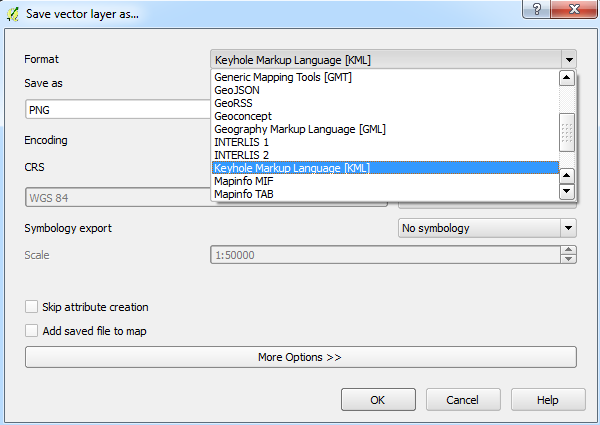600x425 pixels.
Task: Select GeoJSON from the format list
Action: (x=385, y=90)
